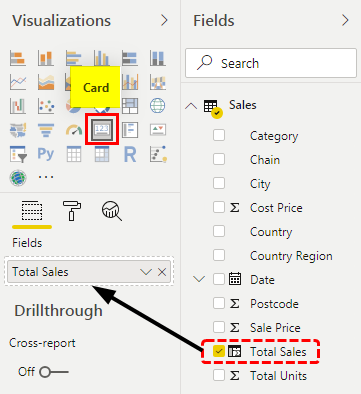361x394 pixels.
Task: Select the treemap visual
Action: 130,106
